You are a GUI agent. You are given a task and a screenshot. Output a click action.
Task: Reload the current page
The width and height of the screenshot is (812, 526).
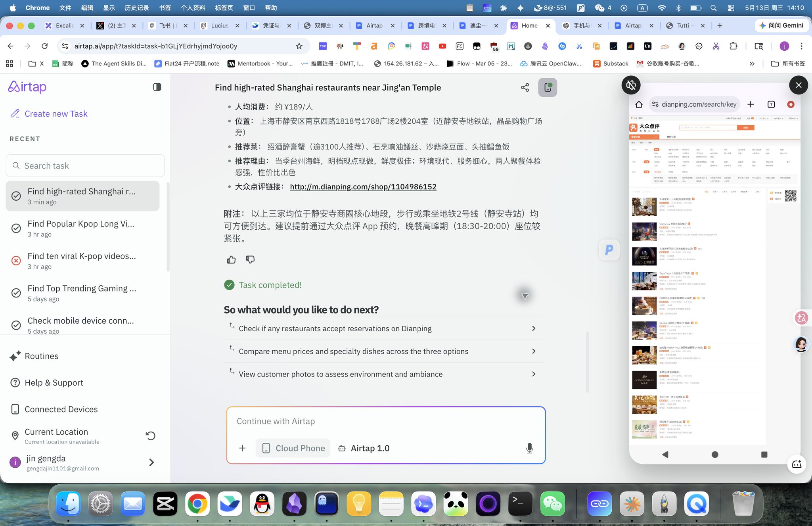pyautogui.click(x=44, y=46)
